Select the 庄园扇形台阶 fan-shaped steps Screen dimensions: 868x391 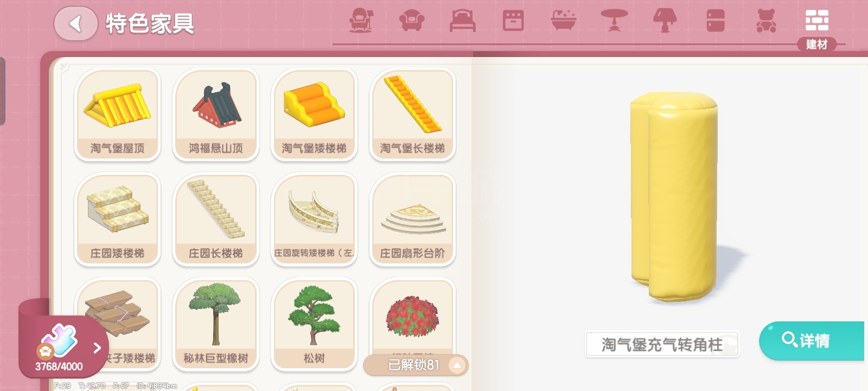click(413, 219)
